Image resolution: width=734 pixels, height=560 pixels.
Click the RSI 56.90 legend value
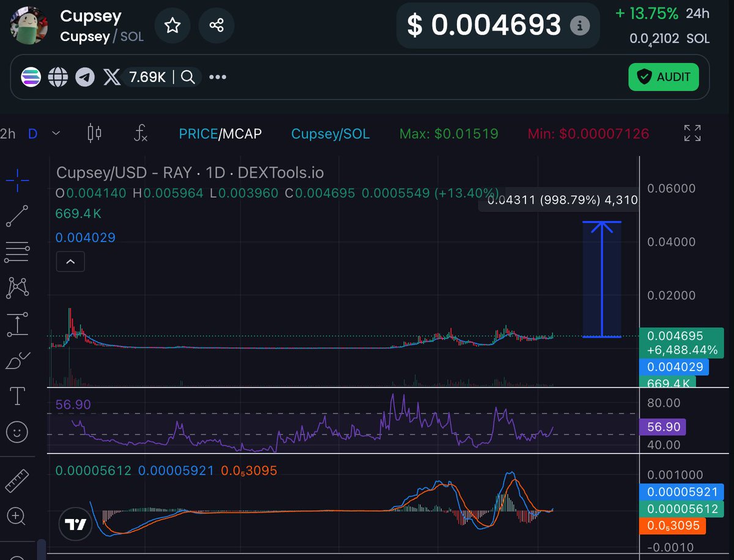[73, 405]
